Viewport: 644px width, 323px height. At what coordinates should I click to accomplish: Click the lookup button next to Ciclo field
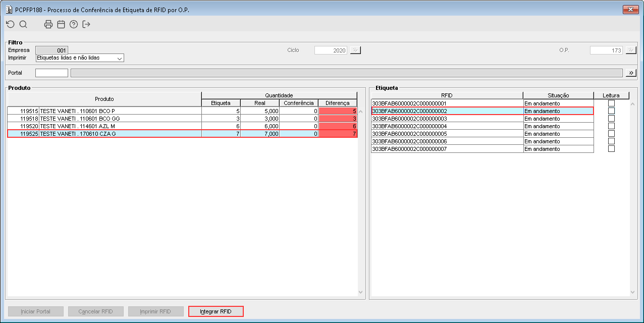click(x=356, y=50)
